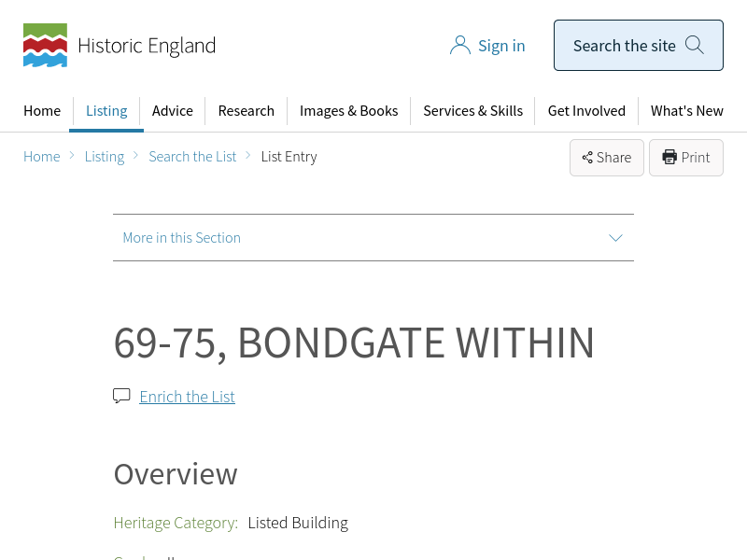Expand the More in this Section chevron
This screenshot has height=560, width=747.
tap(615, 238)
